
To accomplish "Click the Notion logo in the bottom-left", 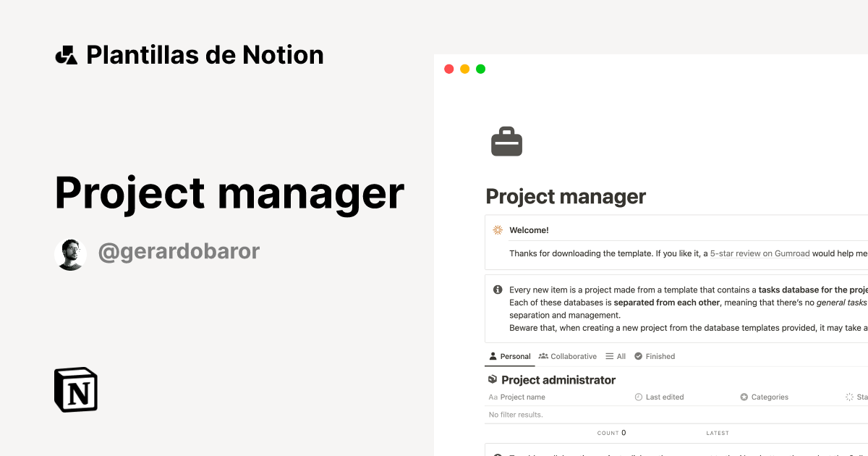I will pyautogui.click(x=75, y=389).
